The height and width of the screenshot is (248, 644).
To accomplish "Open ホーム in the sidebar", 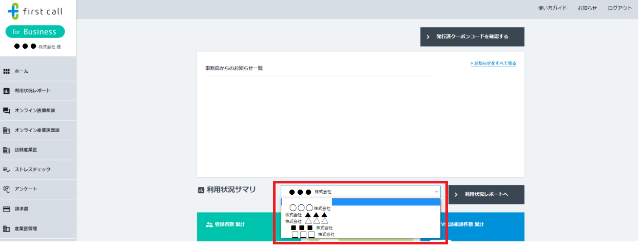I will point(38,71).
